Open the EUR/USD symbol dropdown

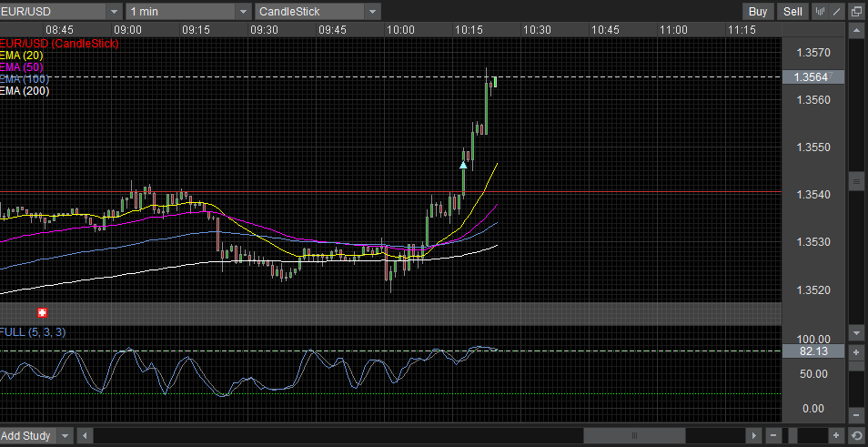[115, 11]
